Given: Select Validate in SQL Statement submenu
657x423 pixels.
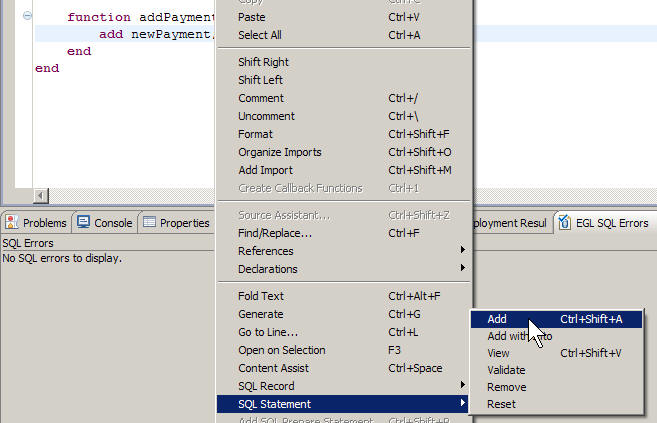Looking at the screenshot, I should pyautogui.click(x=556, y=370).
